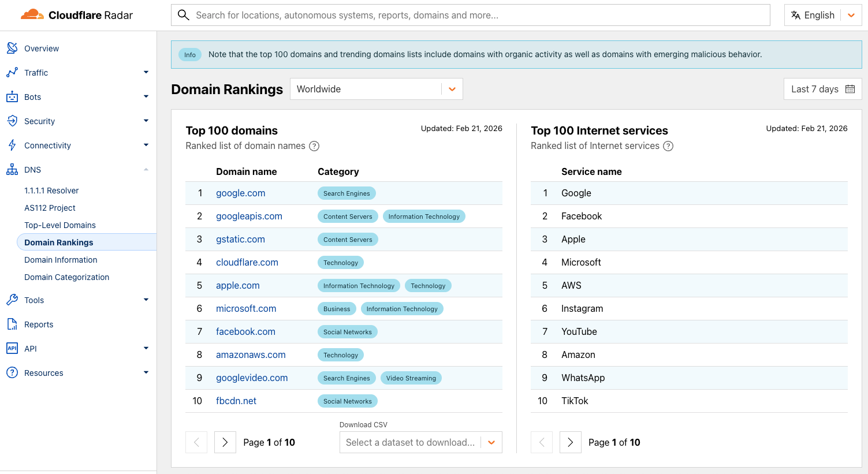Click the calendar icon in Last 7 days

[x=850, y=89]
